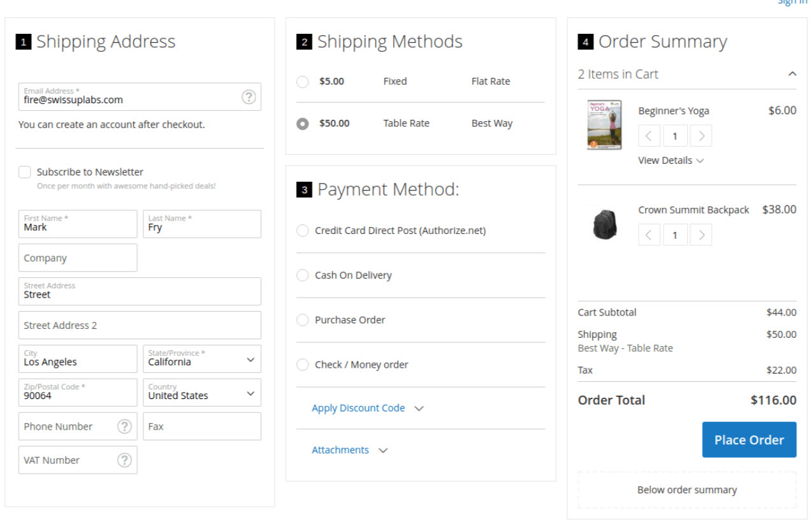Decrease Beginner's Yoga quantity with left arrow
This screenshot has width=812, height=531.
pyautogui.click(x=649, y=136)
